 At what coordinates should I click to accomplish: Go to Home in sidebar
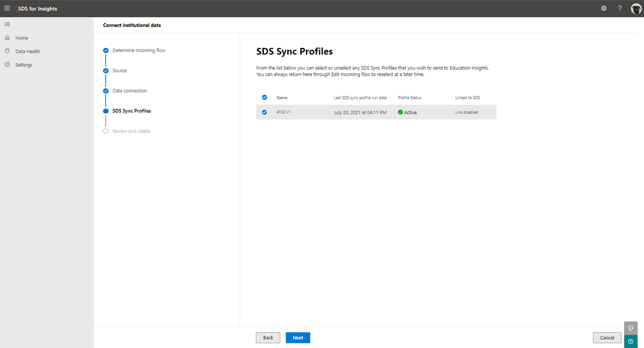pyautogui.click(x=22, y=38)
